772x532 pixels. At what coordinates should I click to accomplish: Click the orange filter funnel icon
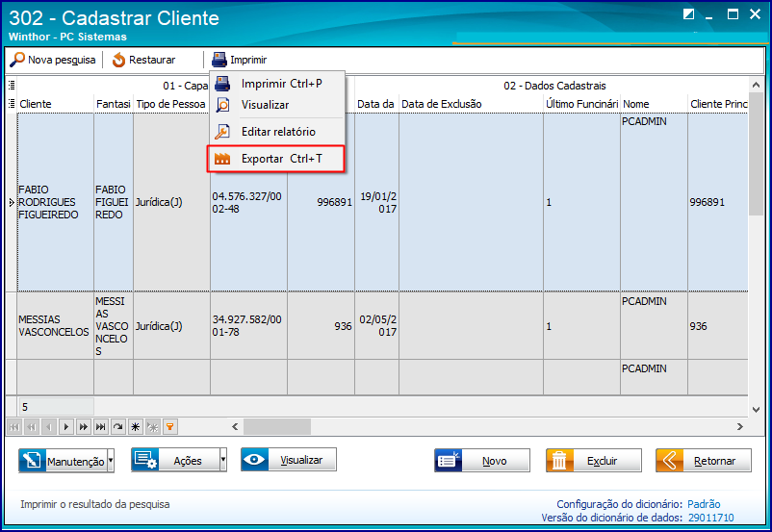(x=169, y=427)
